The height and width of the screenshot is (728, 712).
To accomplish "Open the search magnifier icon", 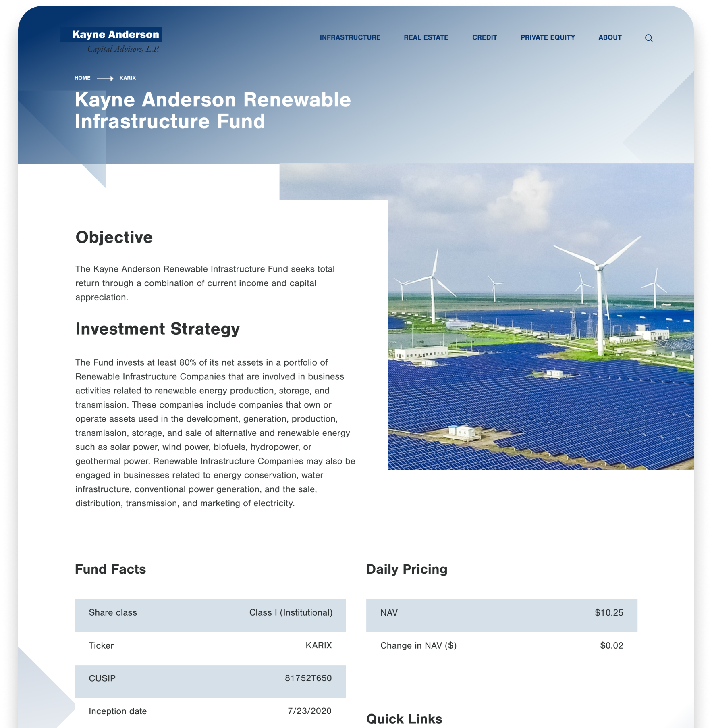I will point(648,38).
